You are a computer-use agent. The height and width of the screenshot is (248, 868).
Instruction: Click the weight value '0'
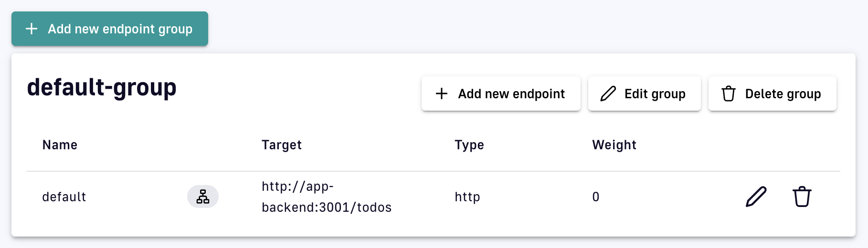[x=595, y=197]
